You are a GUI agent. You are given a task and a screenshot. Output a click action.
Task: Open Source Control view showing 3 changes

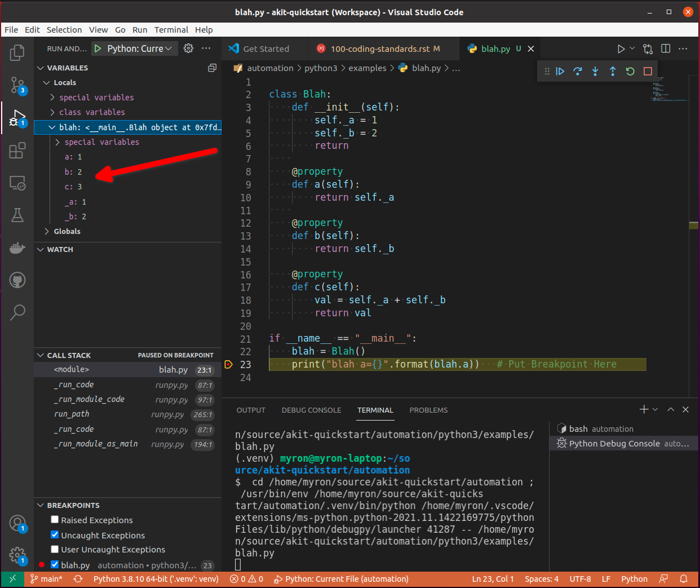tap(17, 86)
